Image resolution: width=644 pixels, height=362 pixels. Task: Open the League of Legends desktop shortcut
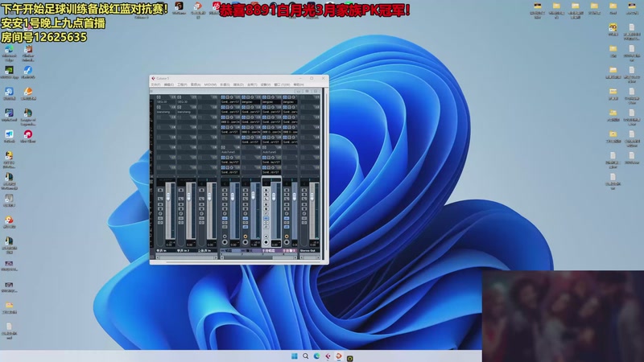(28, 116)
